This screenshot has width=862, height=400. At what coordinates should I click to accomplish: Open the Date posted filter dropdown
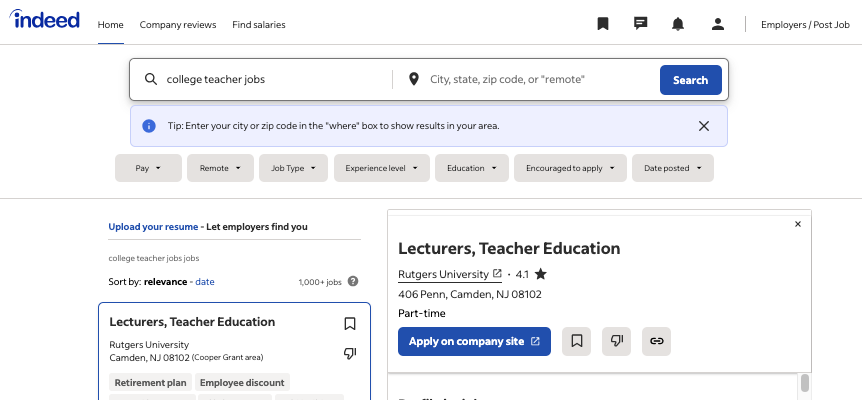(x=673, y=168)
